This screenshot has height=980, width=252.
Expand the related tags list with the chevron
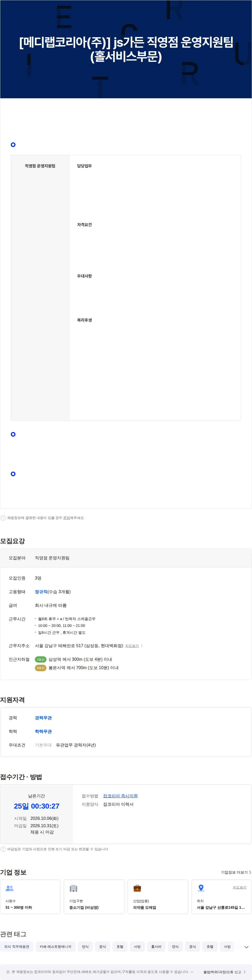coord(246,947)
